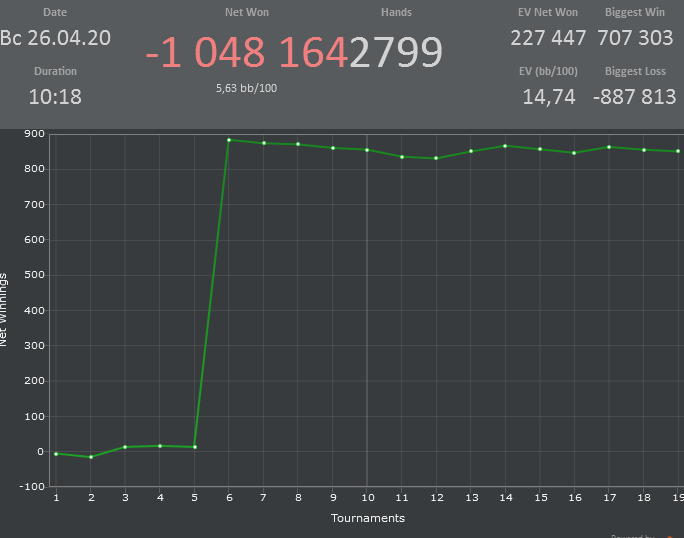Click the graph data point for tournament 12

point(436,158)
